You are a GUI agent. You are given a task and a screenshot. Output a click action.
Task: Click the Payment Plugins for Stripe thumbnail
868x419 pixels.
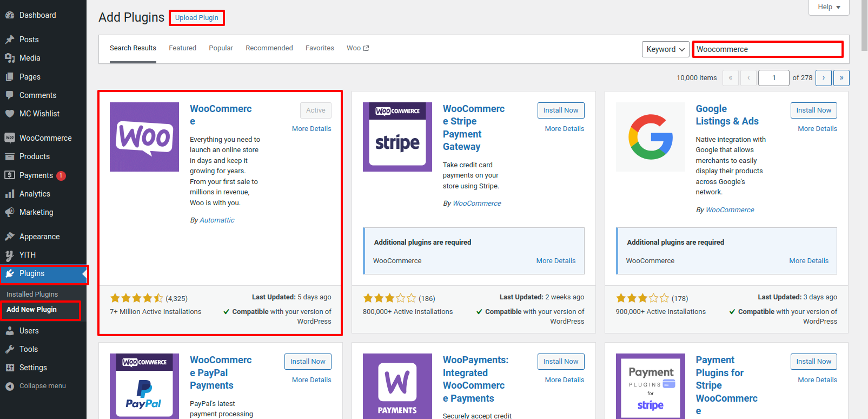pos(651,386)
